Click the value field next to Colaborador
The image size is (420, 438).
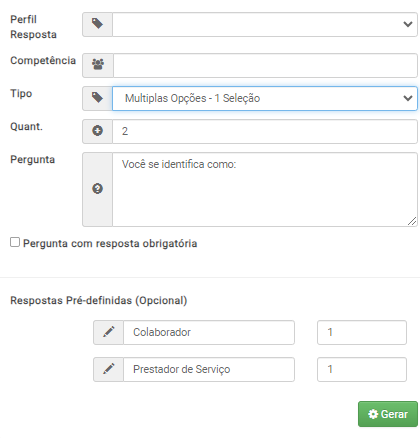coord(362,332)
